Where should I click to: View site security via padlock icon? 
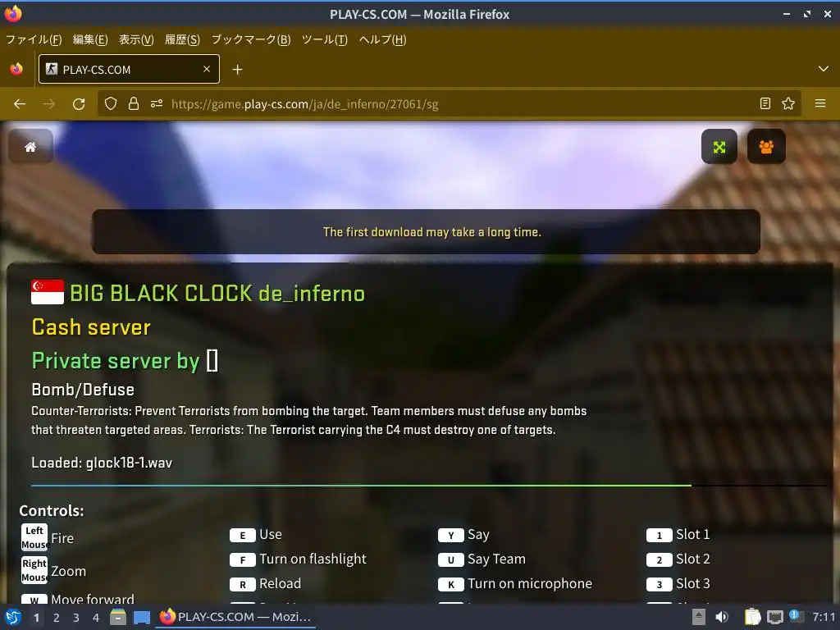point(134,104)
